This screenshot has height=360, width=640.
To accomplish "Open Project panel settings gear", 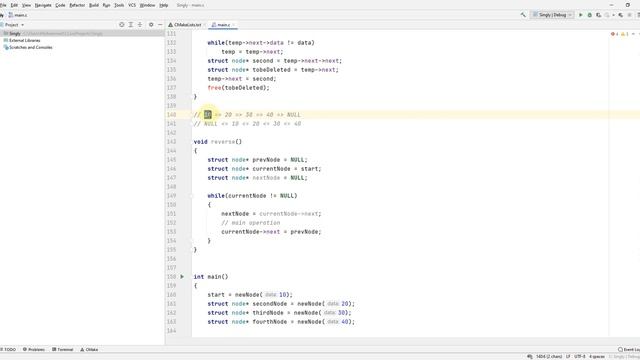I will pyautogui.click(x=151, y=25).
